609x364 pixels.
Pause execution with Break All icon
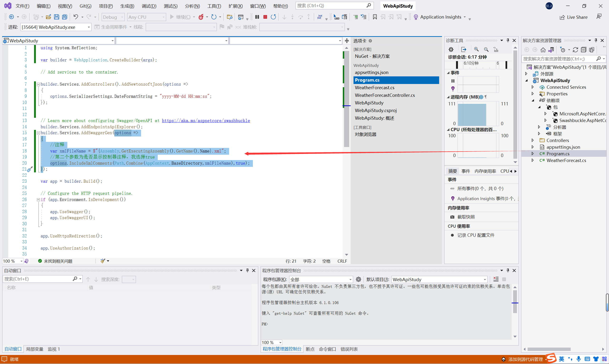pyautogui.click(x=257, y=17)
